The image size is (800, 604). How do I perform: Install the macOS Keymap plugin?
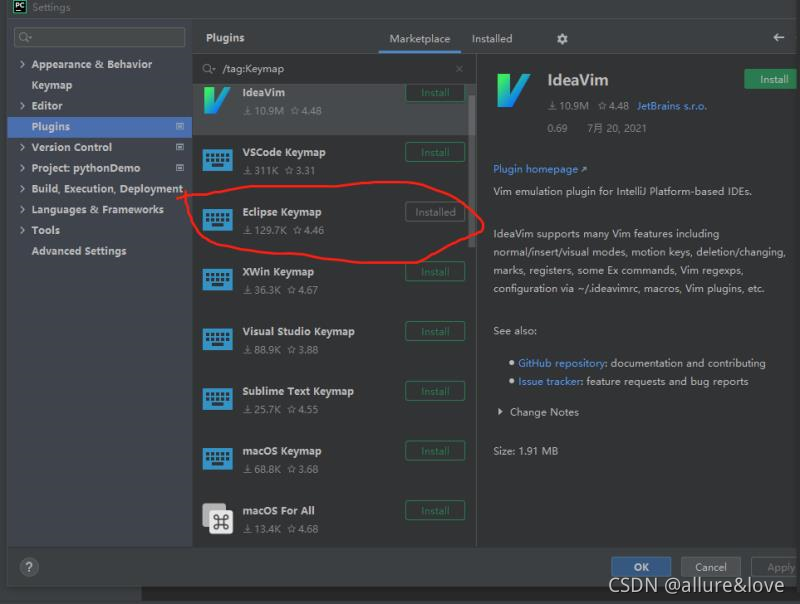click(435, 450)
